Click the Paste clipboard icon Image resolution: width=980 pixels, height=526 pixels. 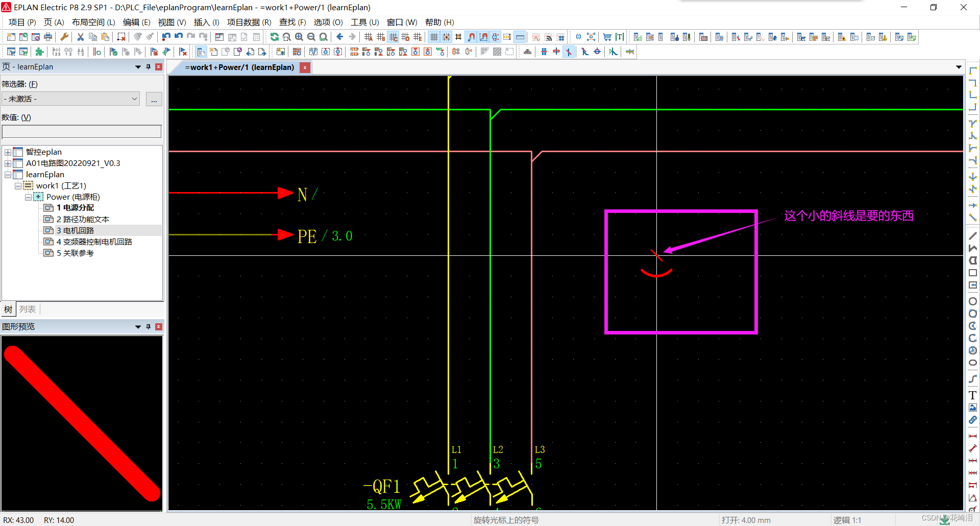[105, 37]
